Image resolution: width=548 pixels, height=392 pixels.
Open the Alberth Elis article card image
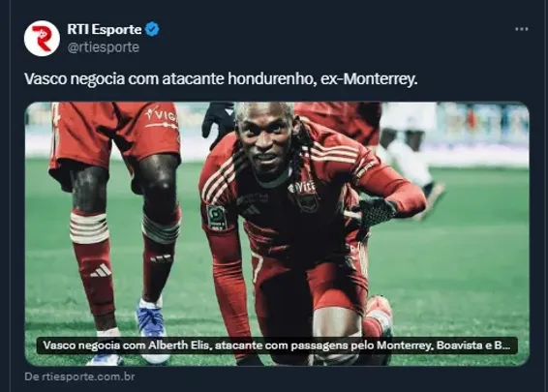point(277,233)
